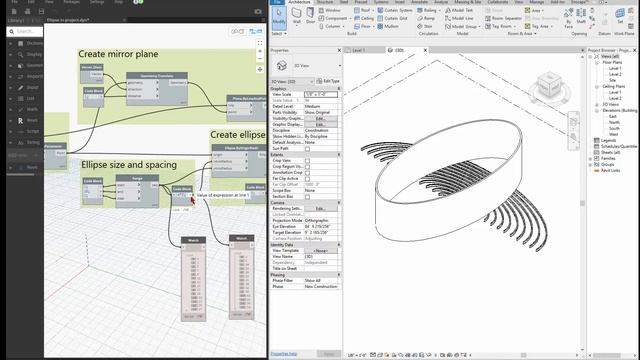Open the Dynamo Settings menu
Image resolution: width=640 pixels, height=360 pixels.
[x=97, y=2]
